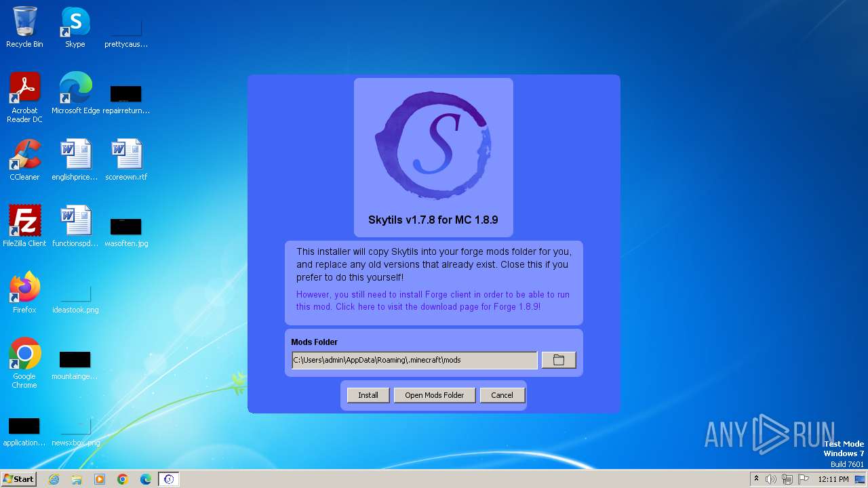
Task: Launch Skype from the desktop
Action: pos(75,27)
